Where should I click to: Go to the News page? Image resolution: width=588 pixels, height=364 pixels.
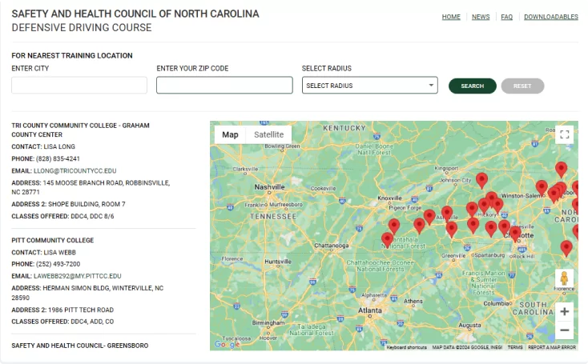coord(481,17)
